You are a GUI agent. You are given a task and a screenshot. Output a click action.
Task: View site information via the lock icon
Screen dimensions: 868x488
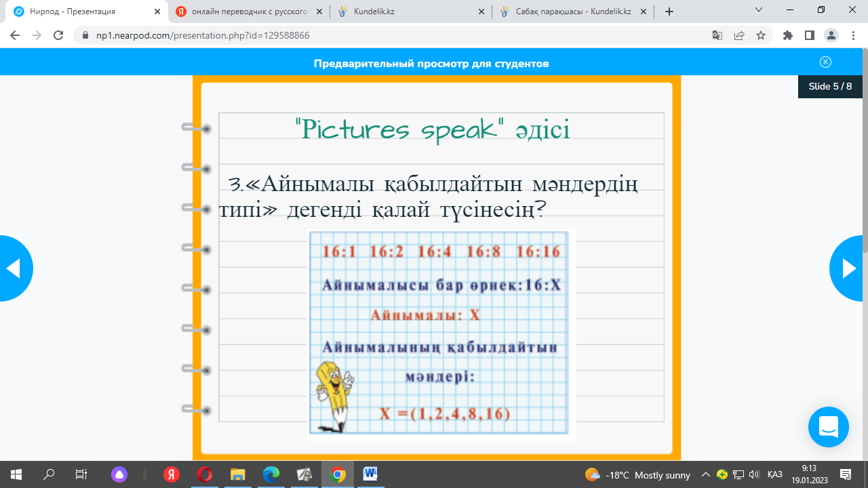click(85, 35)
